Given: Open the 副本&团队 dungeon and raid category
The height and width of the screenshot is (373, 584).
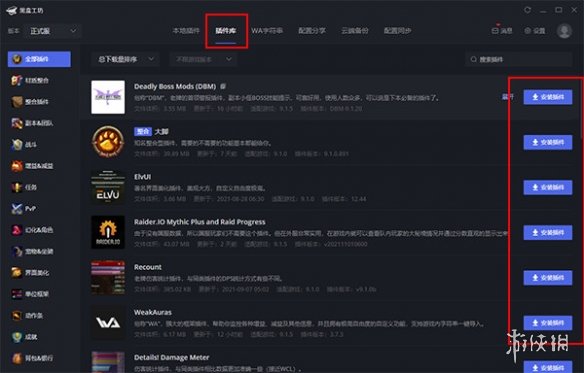Looking at the screenshot, I should point(33,123).
